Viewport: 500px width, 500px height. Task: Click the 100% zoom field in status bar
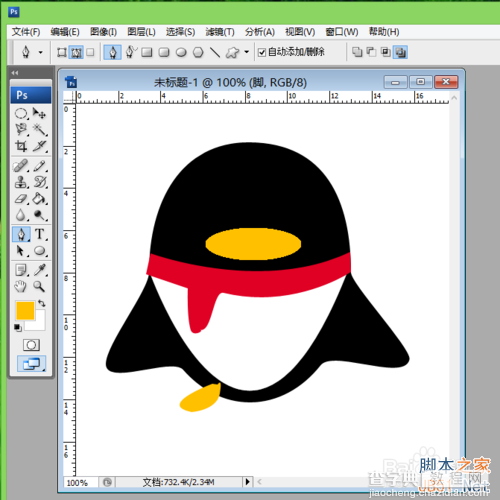click(x=81, y=482)
